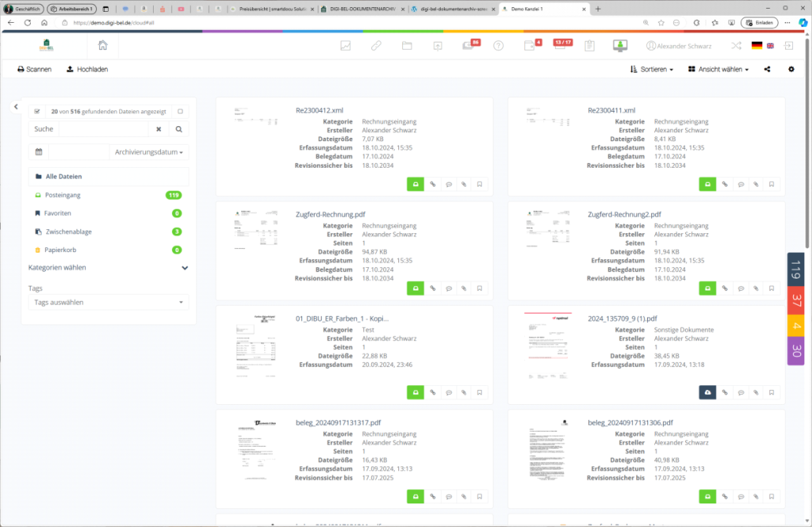Open the calendar date picker icon
The width and height of the screenshot is (812, 527).
pyautogui.click(x=39, y=152)
